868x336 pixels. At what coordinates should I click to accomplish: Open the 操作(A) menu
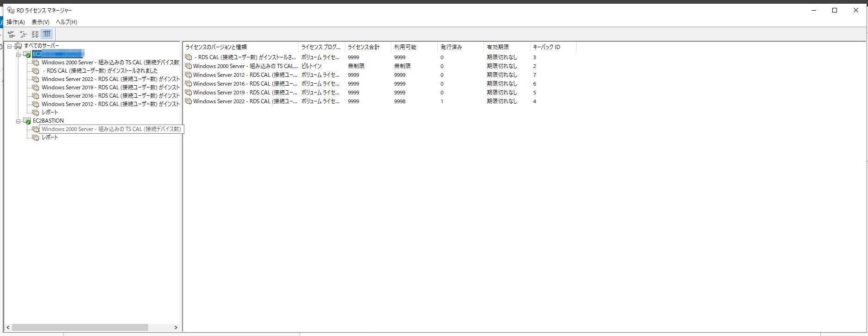click(16, 22)
